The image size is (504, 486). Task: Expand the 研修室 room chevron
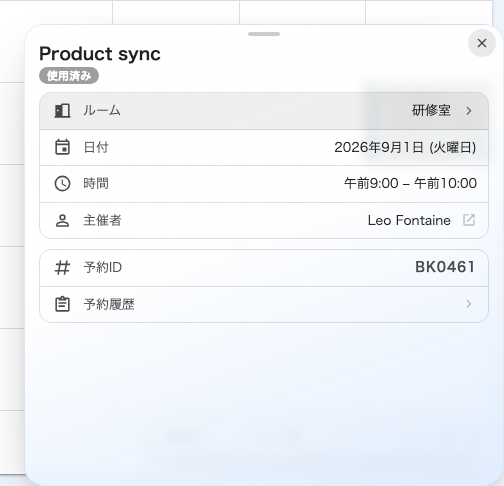[x=469, y=111]
